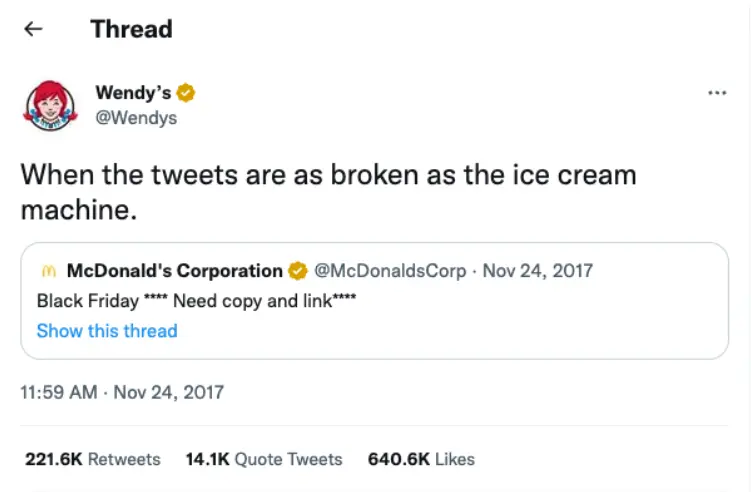The height and width of the screenshot is (492, 751).
Task: Click the McDonald's Corporation account name
Action: 174,271
